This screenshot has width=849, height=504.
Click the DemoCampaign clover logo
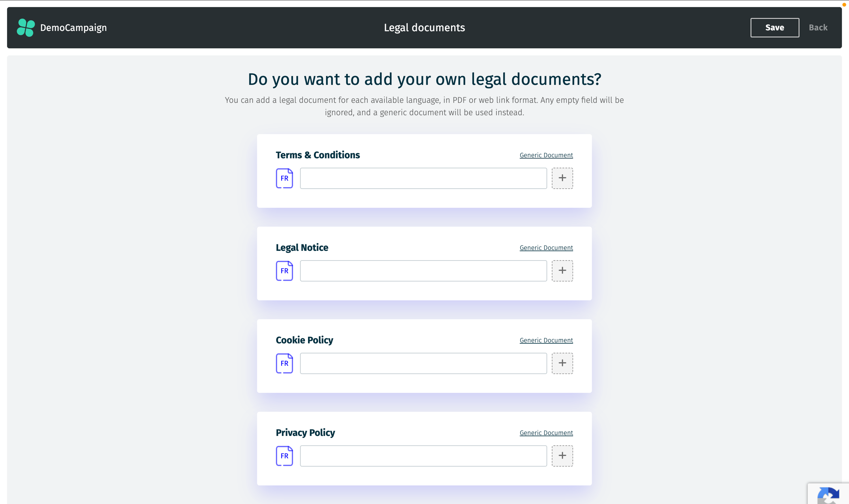pyautogui.click(x=26, y=28)
